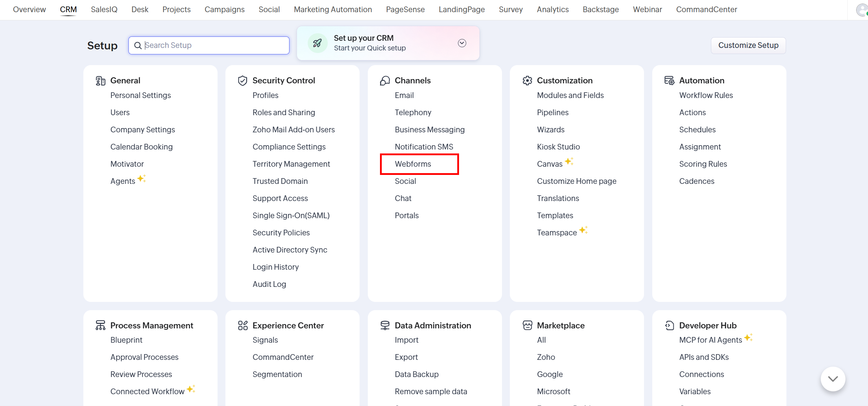This screenshot has height=406, width=868.
Task: Click the round scroll-down chevron button
Action: click(833, 379)
